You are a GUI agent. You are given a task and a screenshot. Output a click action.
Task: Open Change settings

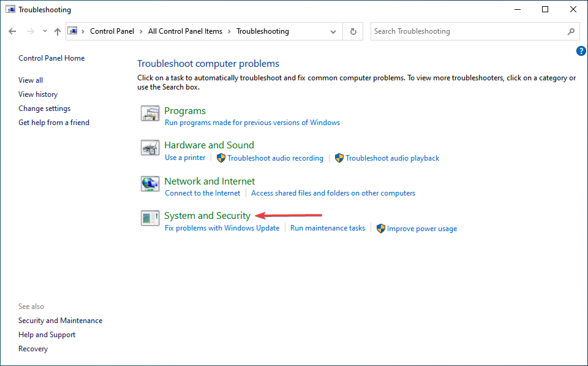[x=45, y=109]
